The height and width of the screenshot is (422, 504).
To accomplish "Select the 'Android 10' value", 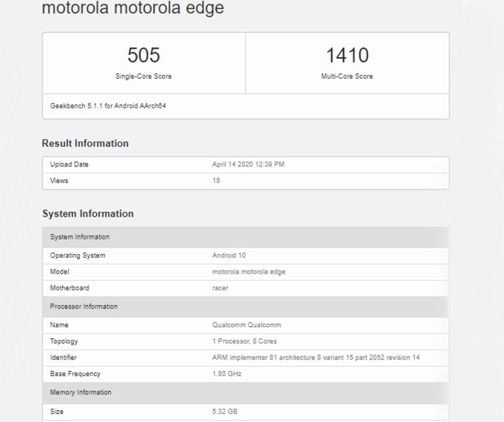I will point(229,256).
